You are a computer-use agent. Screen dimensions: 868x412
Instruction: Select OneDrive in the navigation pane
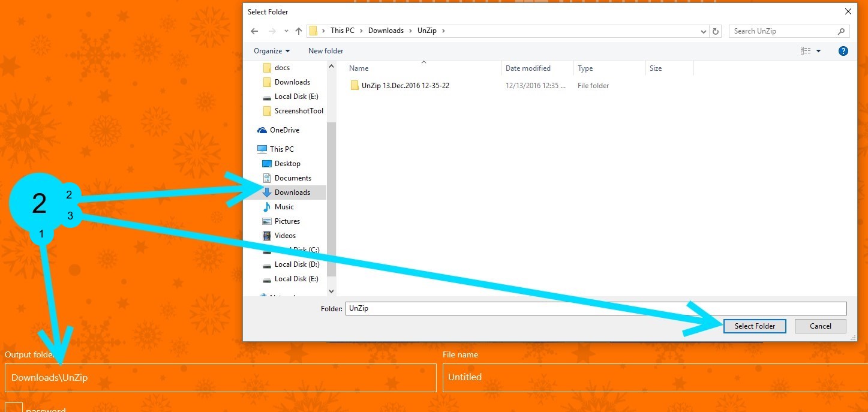[x=284, y=130]
